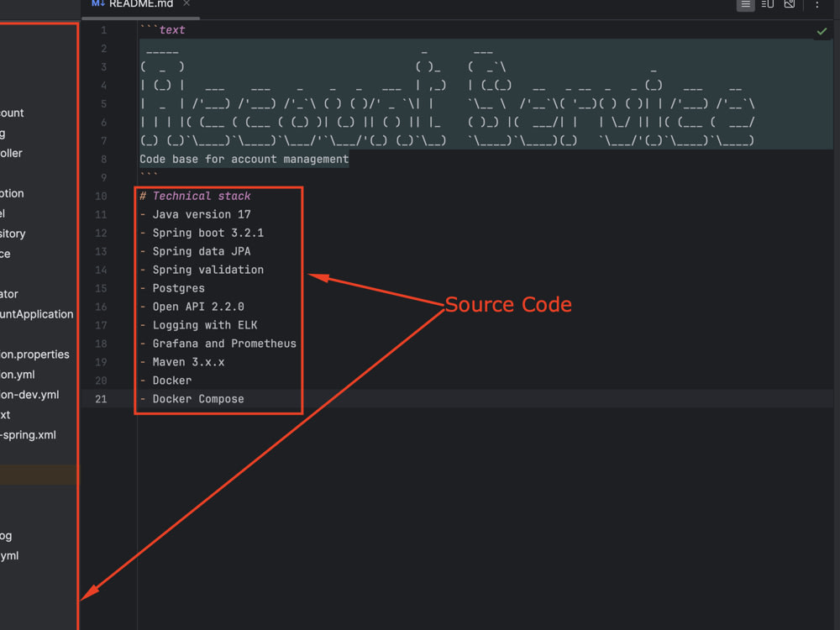Place cursor on 'Open API 2.2.0' line
This screenshot has width=840, height=630.
[198, 307]
